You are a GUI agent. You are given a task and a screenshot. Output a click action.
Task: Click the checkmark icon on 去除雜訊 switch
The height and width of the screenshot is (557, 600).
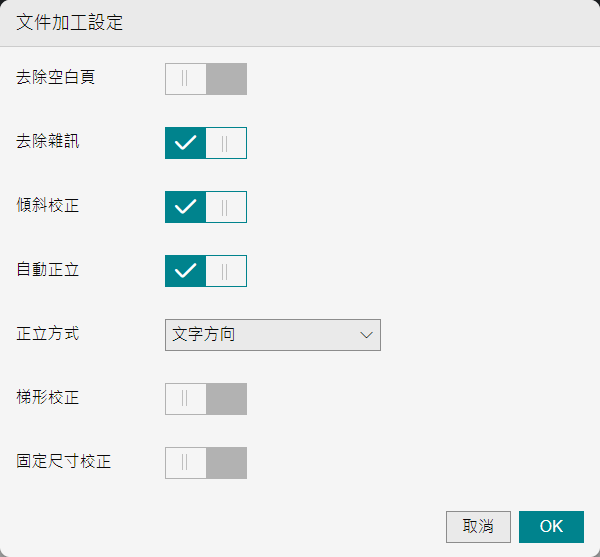click(x=185, y=143)
